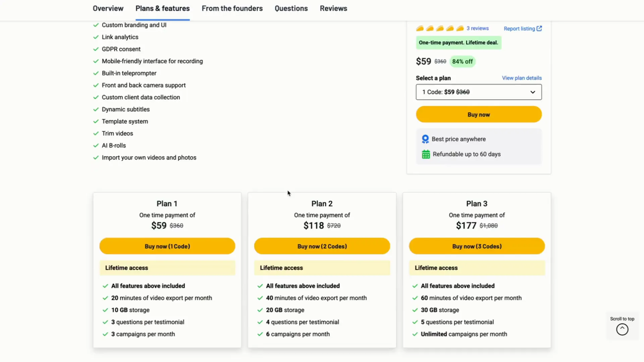Click the external link icon beside Report listing
The width and height of the screenshot is (644, 362).
tap(539, 28)
